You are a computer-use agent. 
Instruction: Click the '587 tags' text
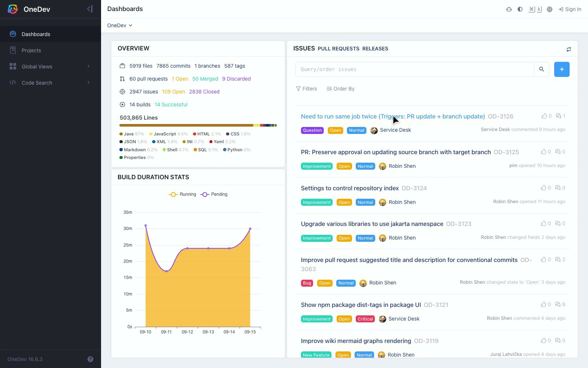[x=234, y=66]
